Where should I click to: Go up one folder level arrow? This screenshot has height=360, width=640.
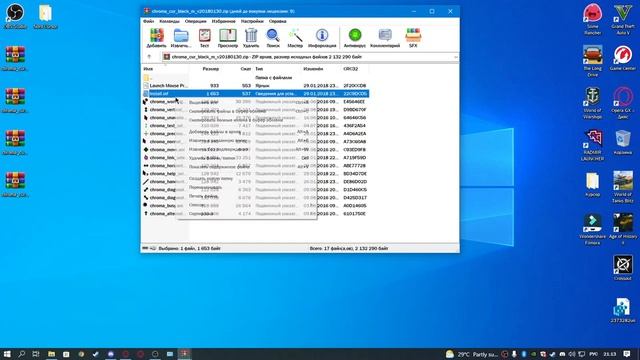[x=149, y=57]
